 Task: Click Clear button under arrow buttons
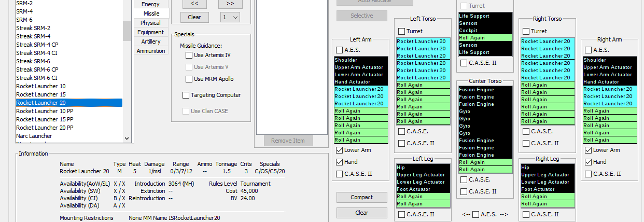point(194,17)
